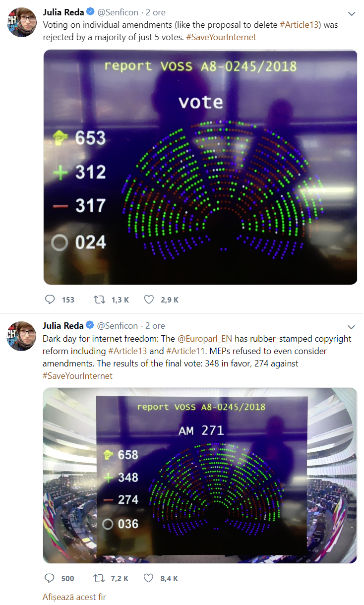Like the tweet with 2,9 K likes
Image resolution: width=364 pixels, height=605 pixels.
(148, 300)
